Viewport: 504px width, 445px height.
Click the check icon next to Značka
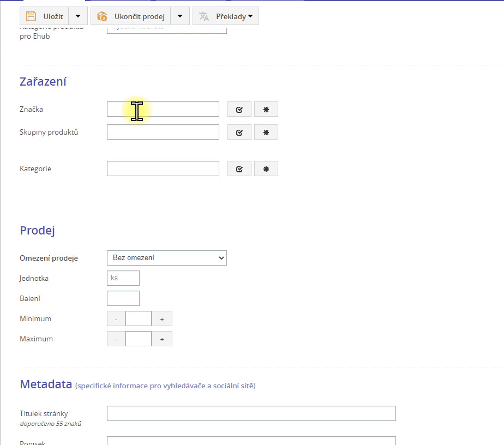(x=239, y=110)
